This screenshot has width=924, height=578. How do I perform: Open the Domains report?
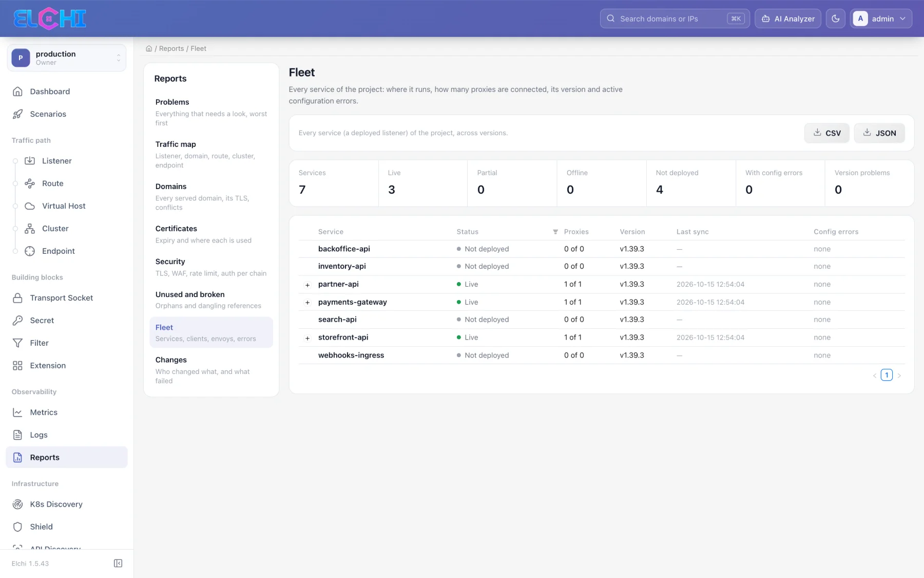(211, 196)
